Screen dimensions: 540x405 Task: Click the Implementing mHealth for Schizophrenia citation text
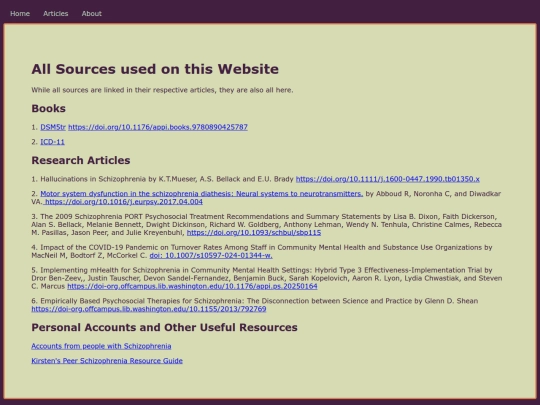(267, 278)
